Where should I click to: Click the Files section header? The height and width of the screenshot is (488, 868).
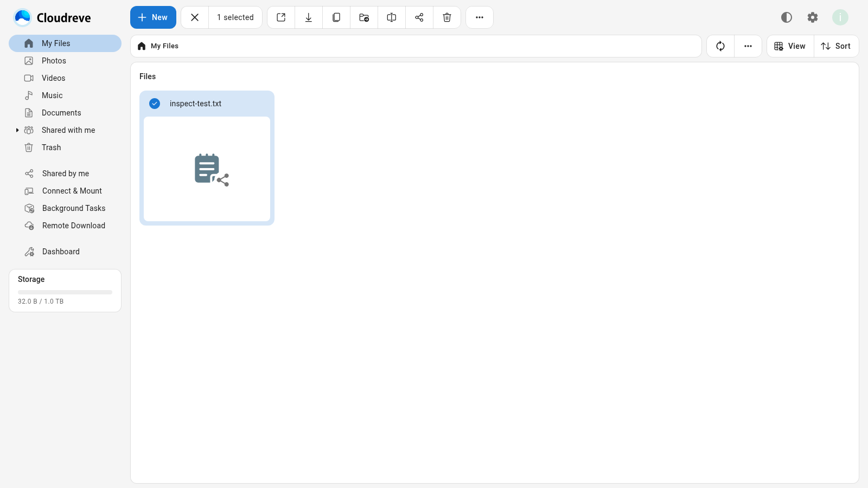(x=148, y=76)
